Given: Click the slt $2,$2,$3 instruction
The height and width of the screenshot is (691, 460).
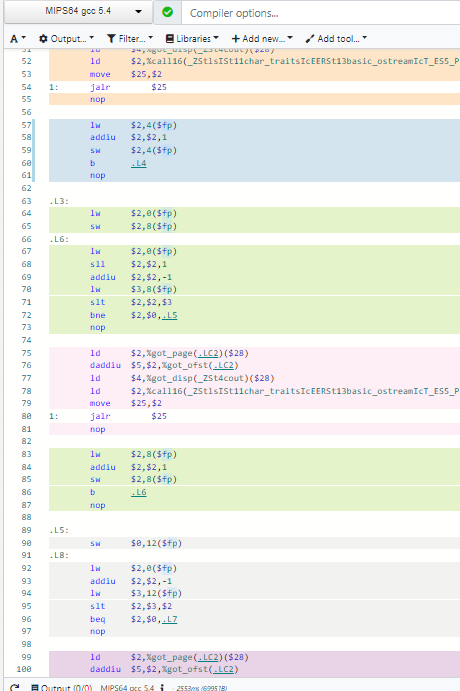Looking at the screenshot, I should [131, 302].
